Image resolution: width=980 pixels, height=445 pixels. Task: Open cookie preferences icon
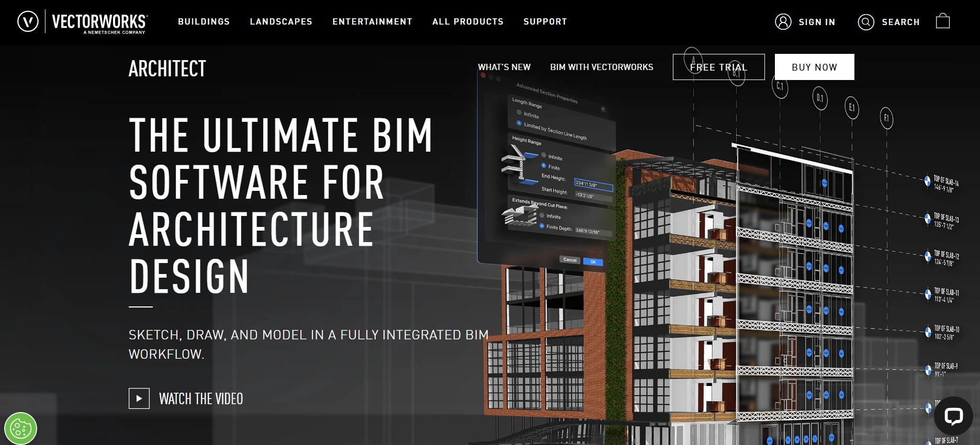(x=20, y=428)
